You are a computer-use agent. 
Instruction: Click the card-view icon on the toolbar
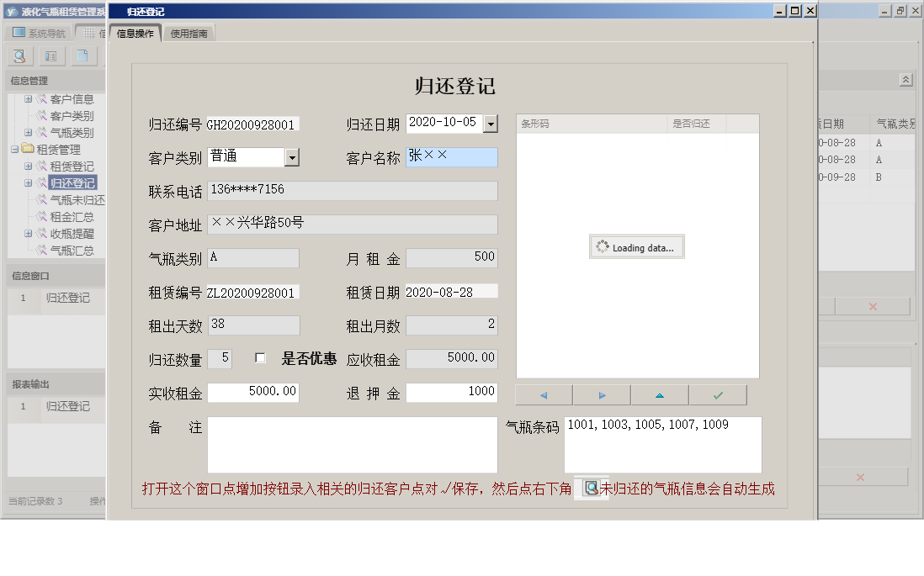[50, 55]
